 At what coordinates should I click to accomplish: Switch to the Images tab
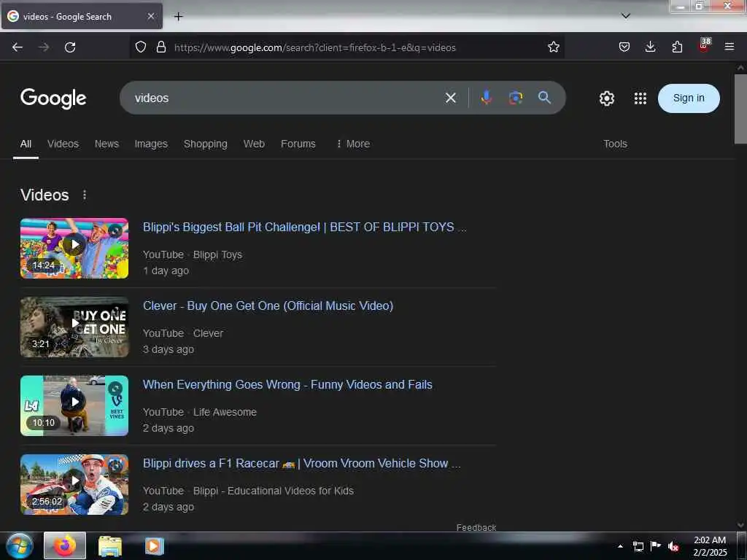pos(151,144)
